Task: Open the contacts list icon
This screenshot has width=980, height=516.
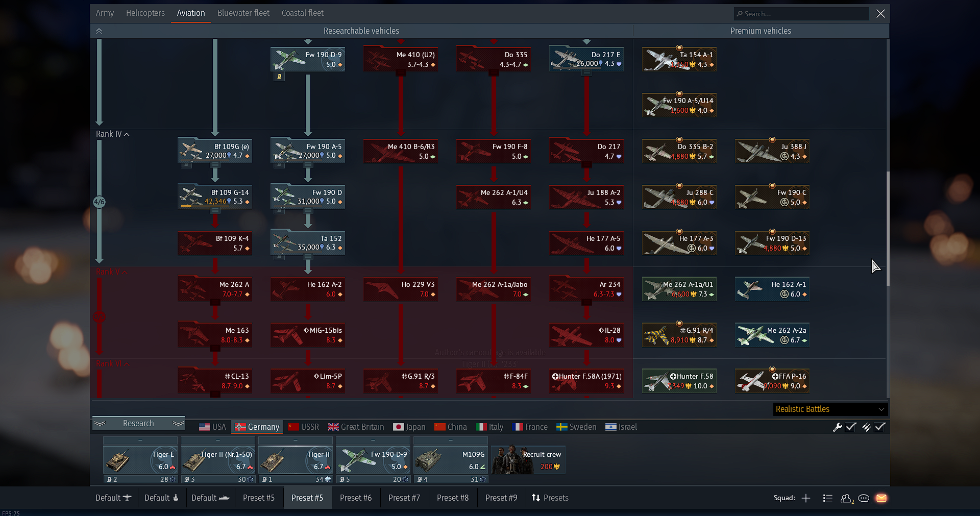Action: coord(846,498)
